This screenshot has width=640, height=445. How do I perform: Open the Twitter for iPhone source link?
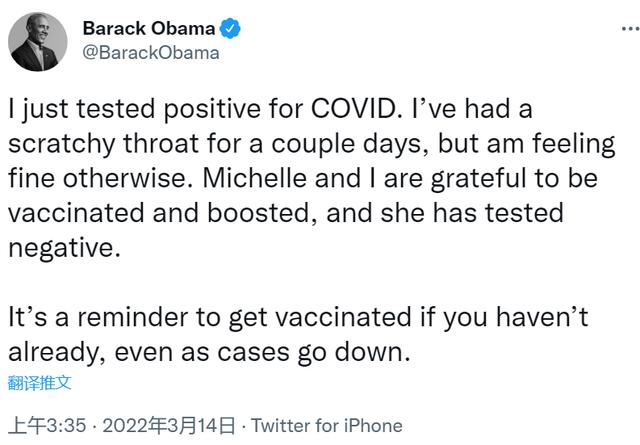coord(326,425)
